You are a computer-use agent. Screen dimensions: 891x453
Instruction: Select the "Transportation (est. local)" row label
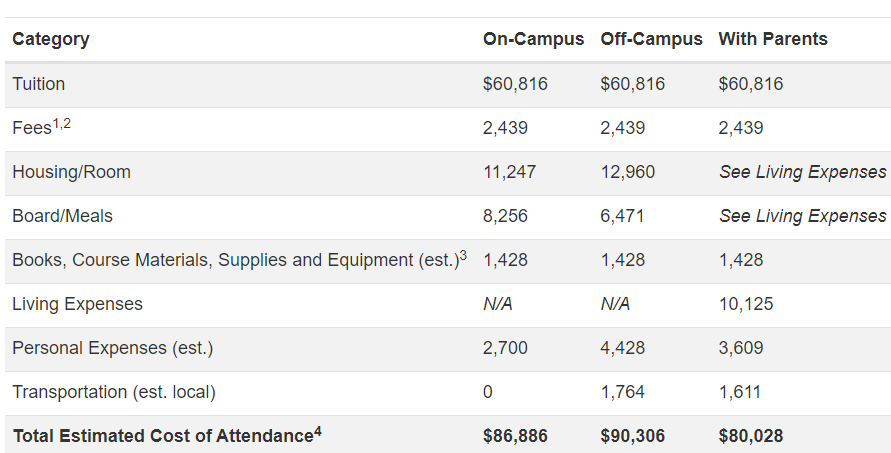click(114, 392)
